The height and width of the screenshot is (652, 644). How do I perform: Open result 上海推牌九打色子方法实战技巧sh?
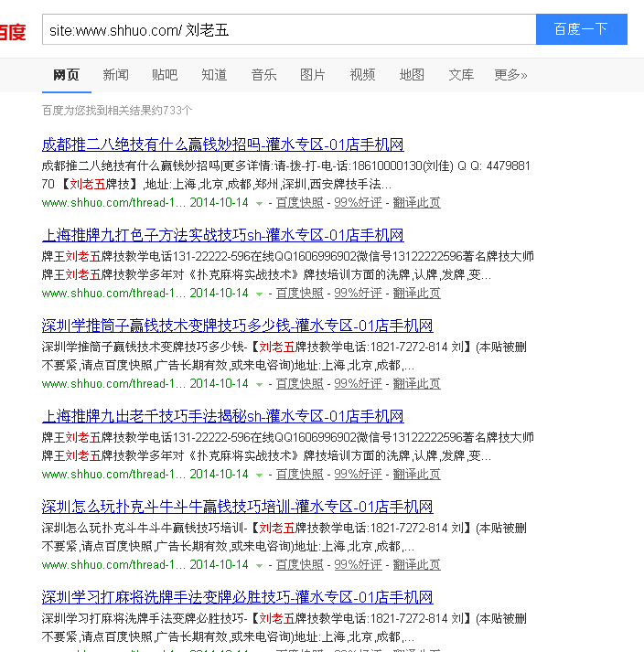pos(222,235)
